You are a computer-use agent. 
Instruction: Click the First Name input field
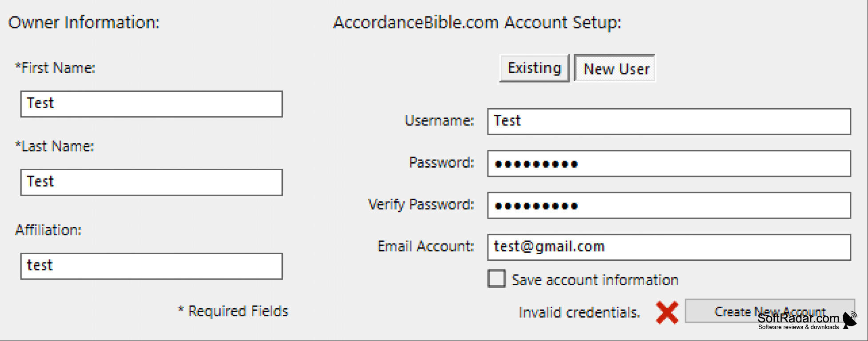click(151, 104)
